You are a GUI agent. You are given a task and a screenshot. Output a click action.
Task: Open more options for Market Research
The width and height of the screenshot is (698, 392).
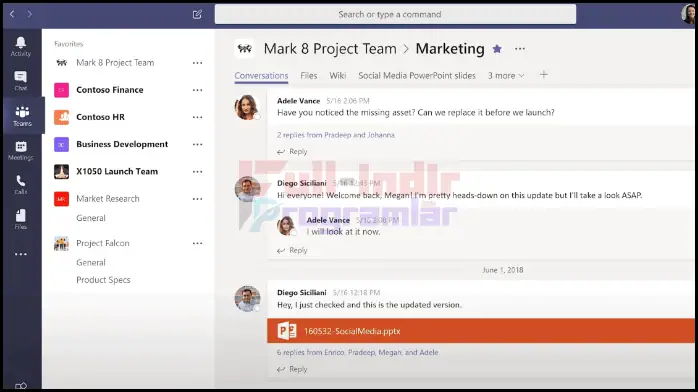(198, 199)
